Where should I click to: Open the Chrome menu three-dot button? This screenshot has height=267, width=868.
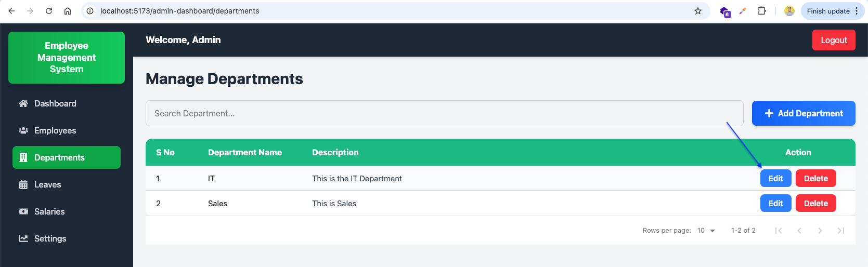pyautogui.click(x=857, y=11)
